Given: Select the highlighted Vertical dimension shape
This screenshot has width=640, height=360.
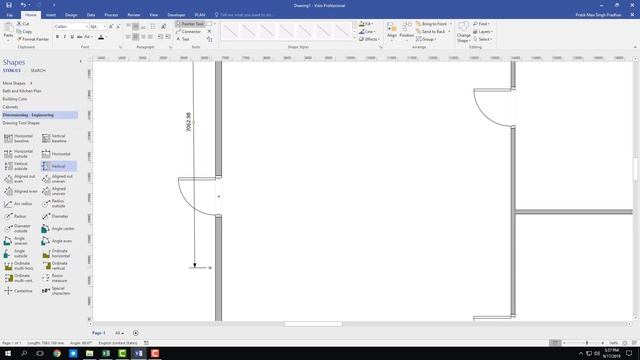Looking at the screenshot, I should 58,166.
